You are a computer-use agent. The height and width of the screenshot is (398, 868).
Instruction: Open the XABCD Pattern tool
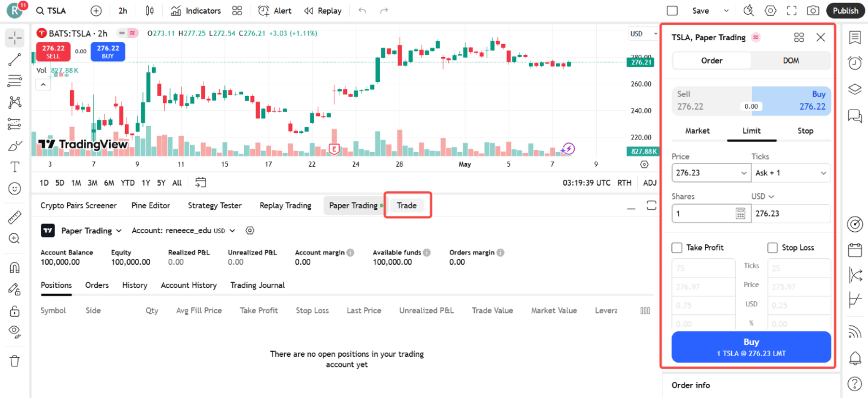point(15,102)
